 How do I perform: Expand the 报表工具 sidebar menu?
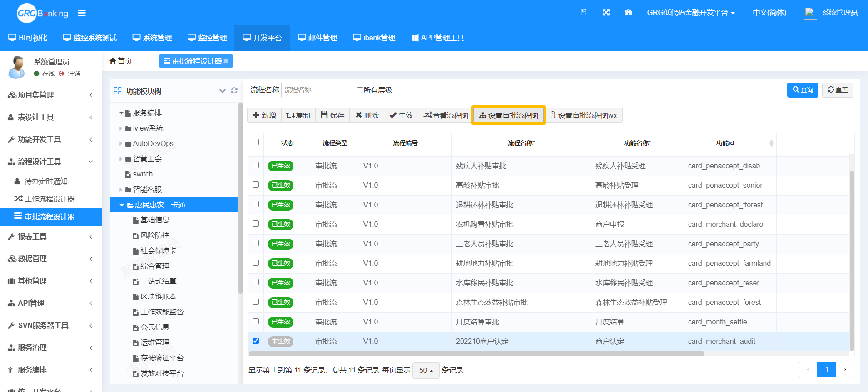pyautogui.click(x=51, y=236)
